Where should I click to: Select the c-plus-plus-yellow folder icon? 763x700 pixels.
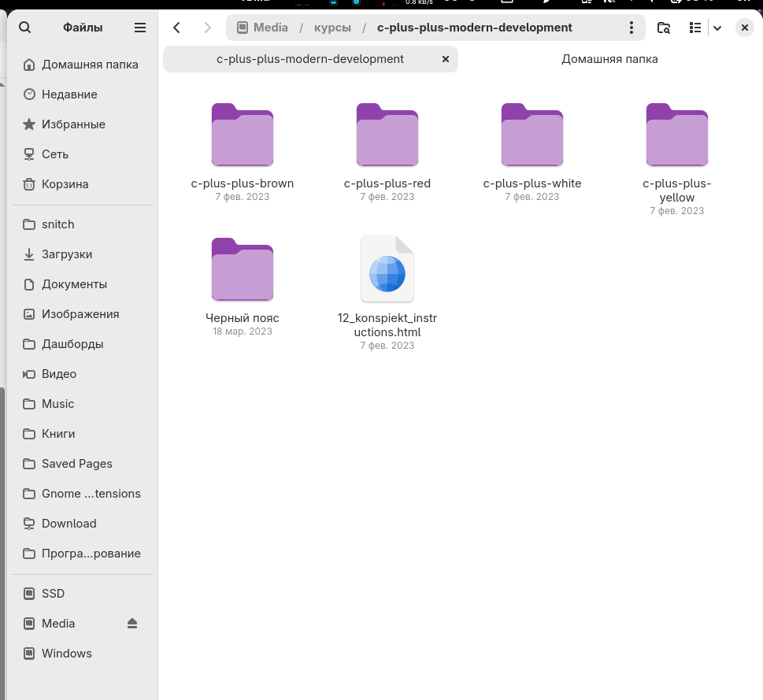point(677,135)
